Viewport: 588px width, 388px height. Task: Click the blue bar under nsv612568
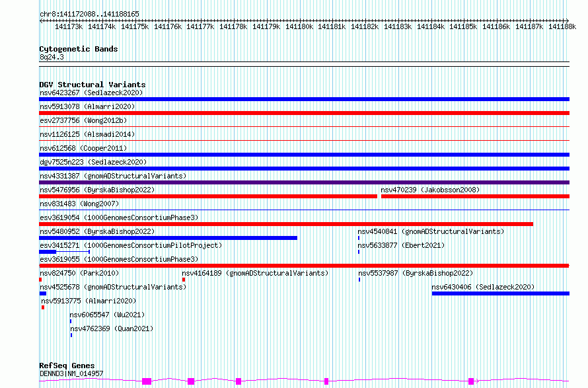(304, 155)
